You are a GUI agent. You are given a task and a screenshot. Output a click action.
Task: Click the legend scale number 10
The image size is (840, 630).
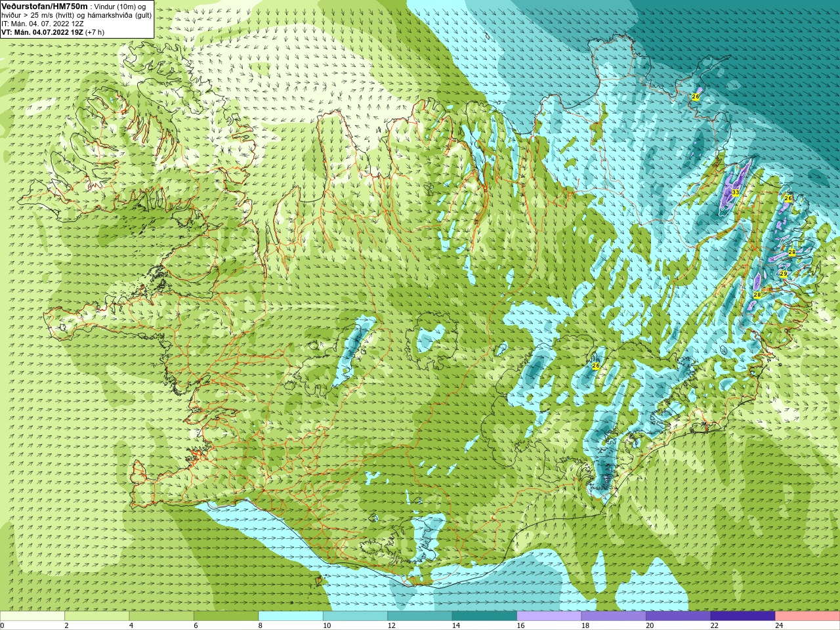(x=327, y=625)
